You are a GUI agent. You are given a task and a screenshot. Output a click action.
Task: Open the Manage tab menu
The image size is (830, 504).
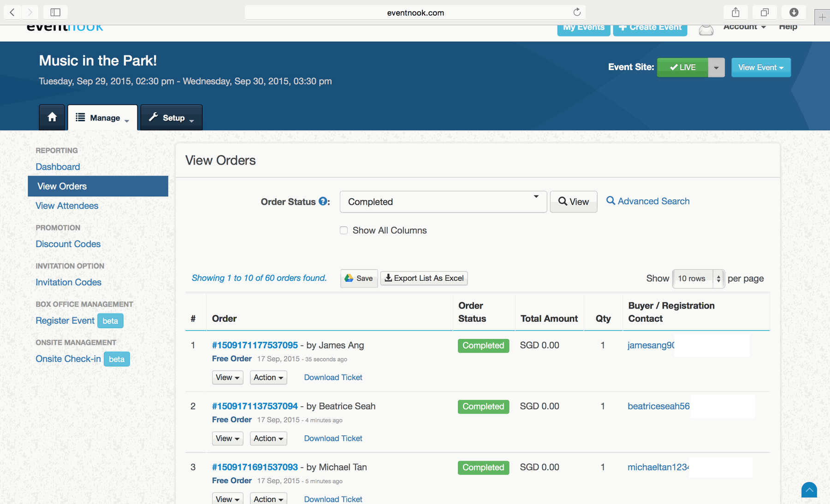pyautogui.click(x=102, y=118)
